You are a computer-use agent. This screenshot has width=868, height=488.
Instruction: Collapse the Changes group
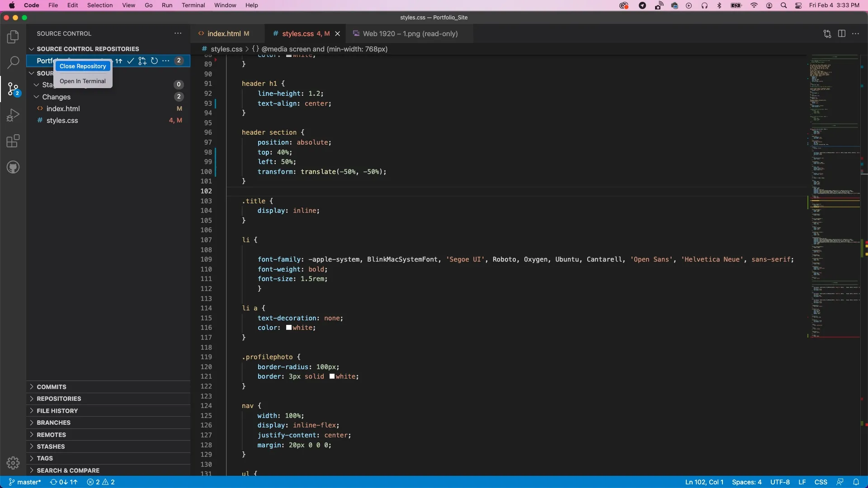(x=37, y=97)
